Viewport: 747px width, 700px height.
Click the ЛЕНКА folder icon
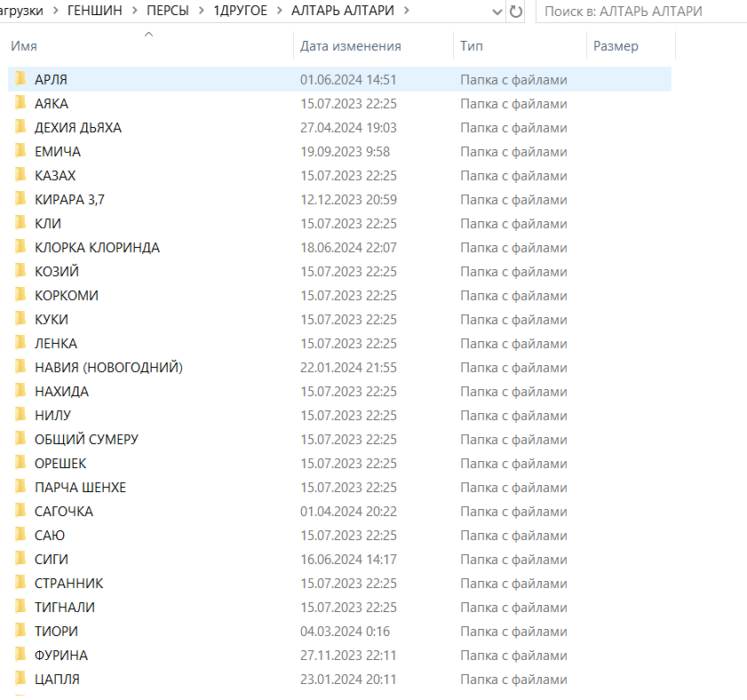20,343
